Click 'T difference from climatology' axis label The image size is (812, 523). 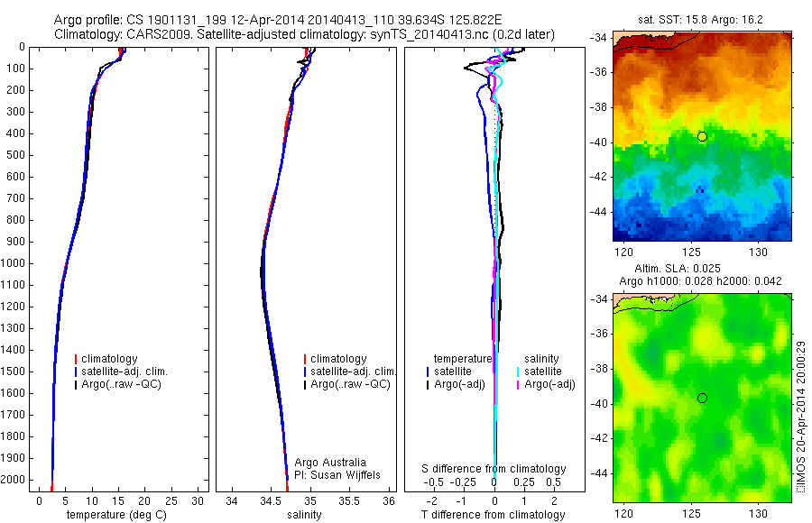tap(493, 515)
